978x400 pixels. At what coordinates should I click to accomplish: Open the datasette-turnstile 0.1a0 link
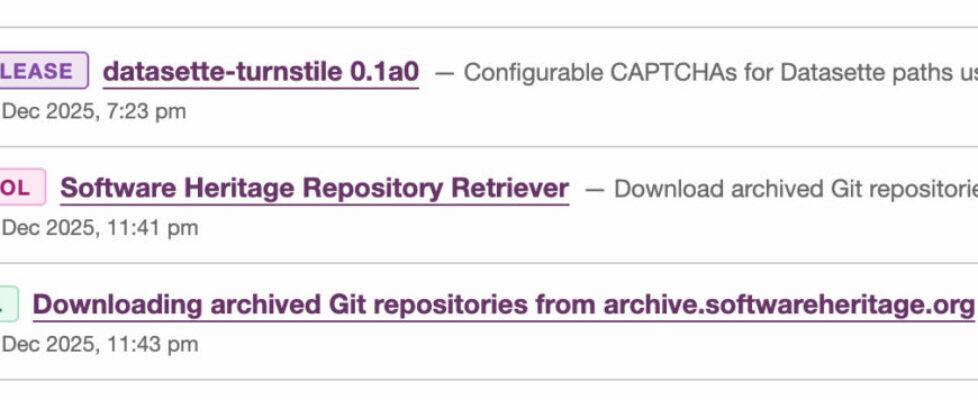click(261, 71)
